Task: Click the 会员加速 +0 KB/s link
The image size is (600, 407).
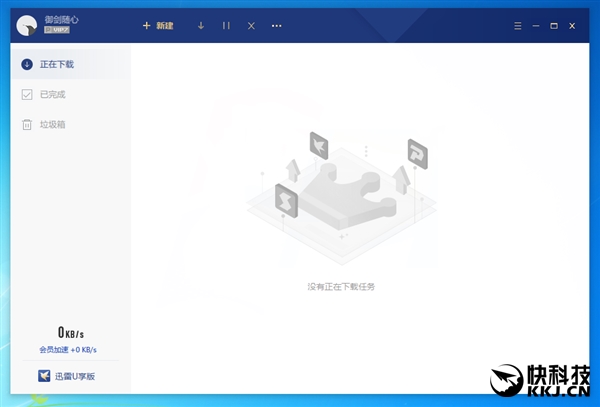Action: coord(68,350)
